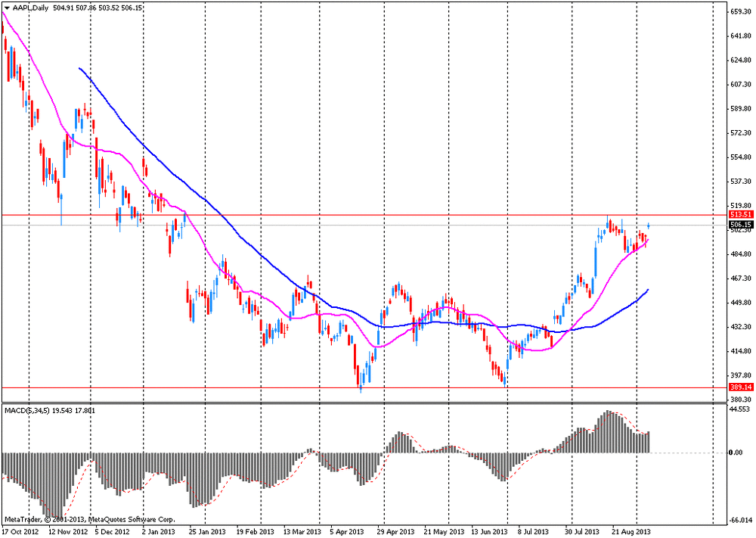Select the lower red horizontal line at 389.14
The image size is (756, 538).
tap(364, 387)
